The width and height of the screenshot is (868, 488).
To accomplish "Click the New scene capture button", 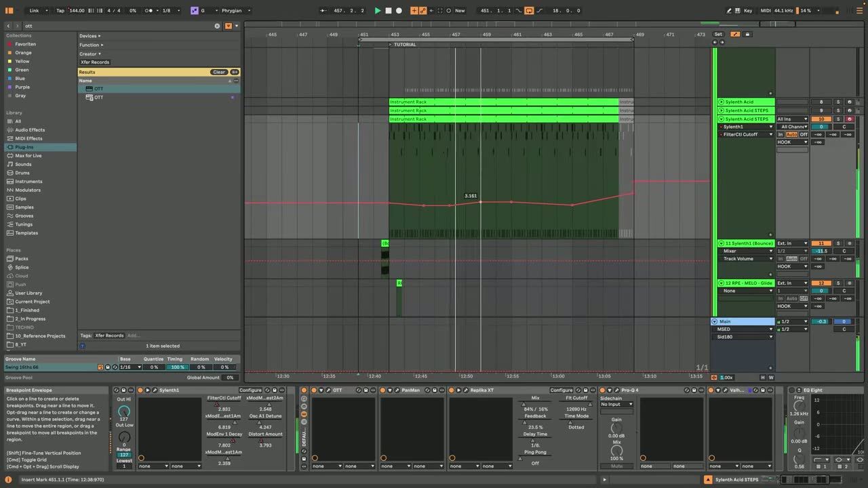I will tap(460, 11).
